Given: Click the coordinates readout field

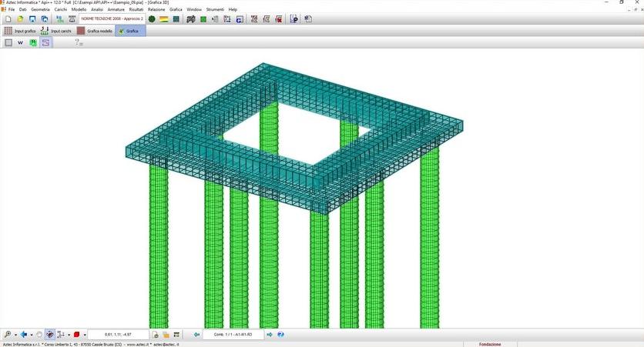Looking at the screenshot, I should pyautogui.click(x=118, y=335).
